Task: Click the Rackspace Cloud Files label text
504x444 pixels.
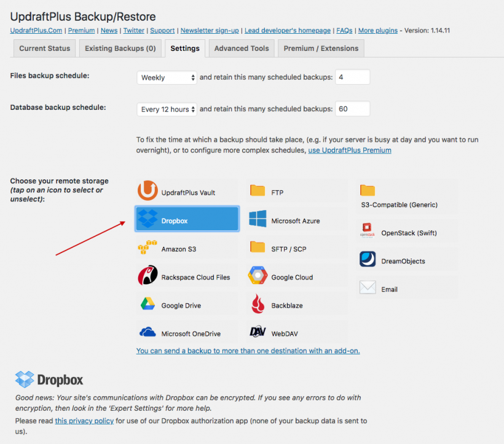Action: coord(195,278)
